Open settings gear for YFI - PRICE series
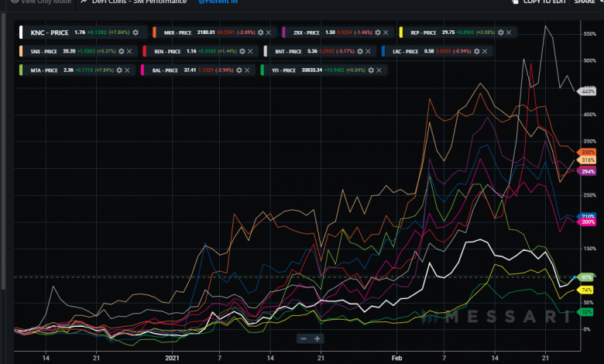The height and width of the screenshot is (364, 604). pos(371,70)
